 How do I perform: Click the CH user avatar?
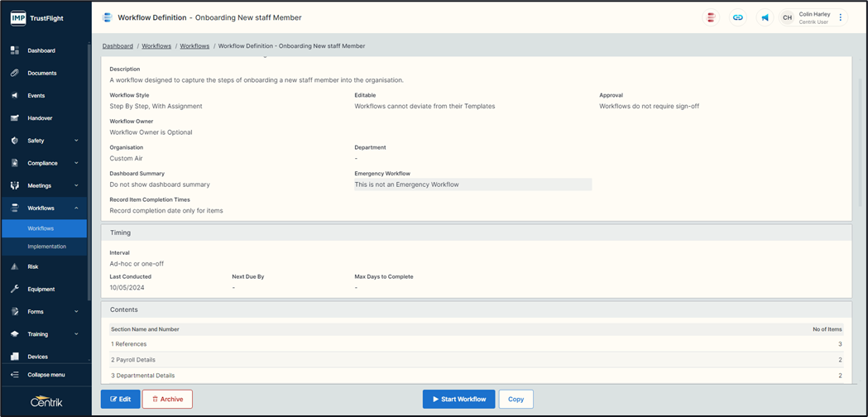787,17
